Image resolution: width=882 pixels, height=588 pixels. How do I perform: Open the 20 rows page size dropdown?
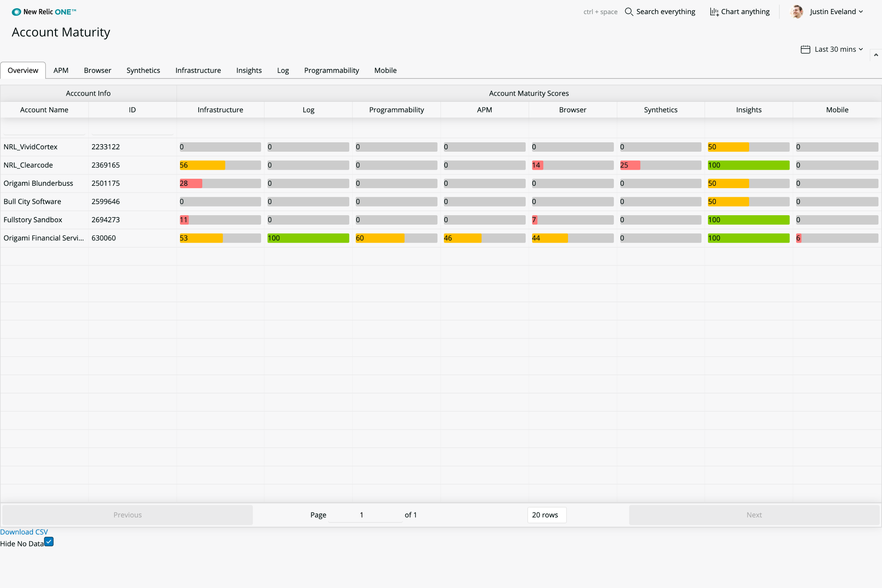(x=546, y=515)
